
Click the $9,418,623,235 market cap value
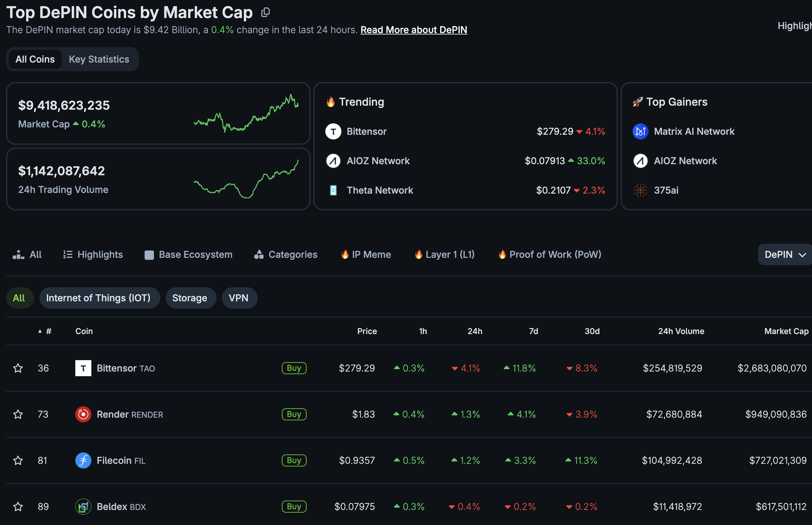click(x=64, y=105)
